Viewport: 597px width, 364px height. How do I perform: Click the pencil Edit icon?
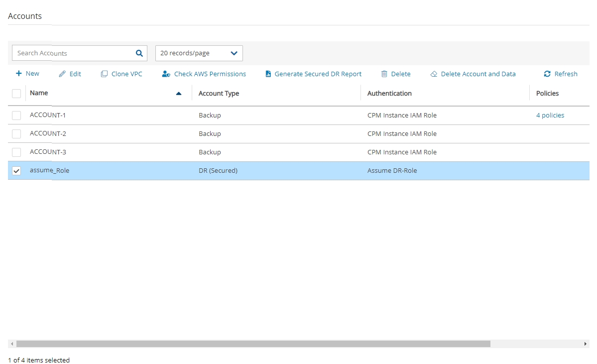62,74
